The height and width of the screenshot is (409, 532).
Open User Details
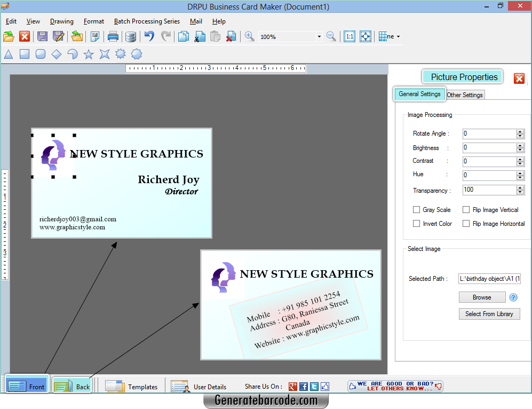199,387
